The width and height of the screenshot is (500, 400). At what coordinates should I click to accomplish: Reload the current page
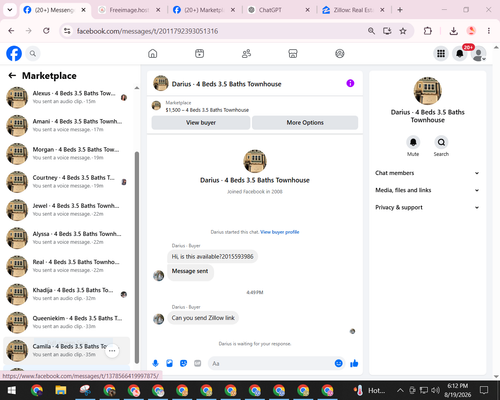click(46, 31)
